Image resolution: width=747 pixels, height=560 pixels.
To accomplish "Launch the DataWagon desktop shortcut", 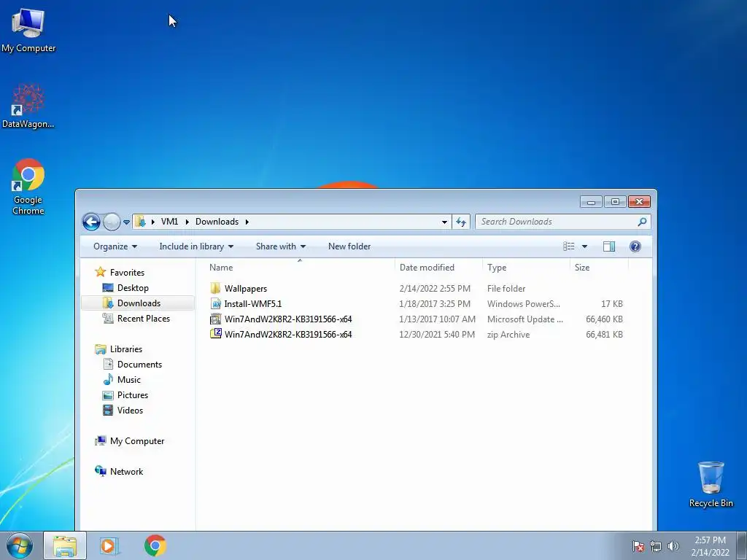I will pos(28,106).
